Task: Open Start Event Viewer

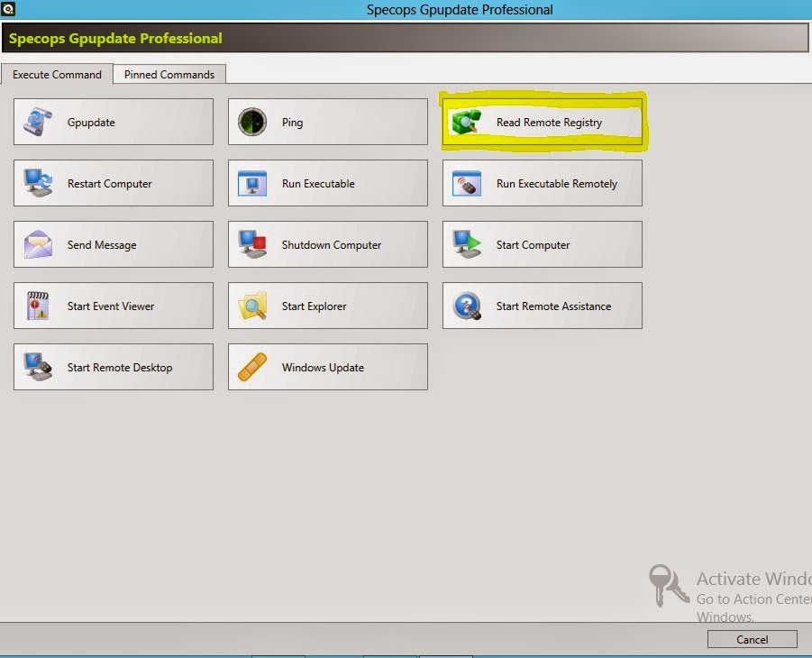Action: [x=114, y=306]
